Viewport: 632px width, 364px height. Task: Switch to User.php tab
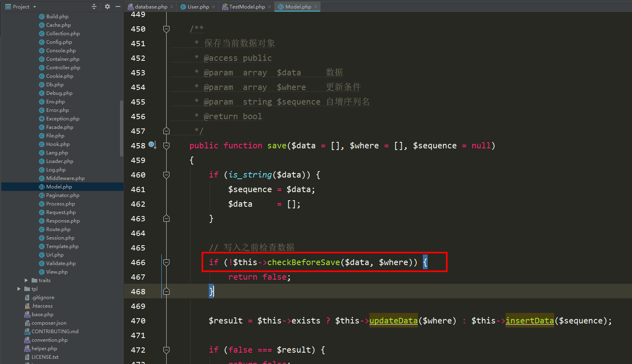198,6
